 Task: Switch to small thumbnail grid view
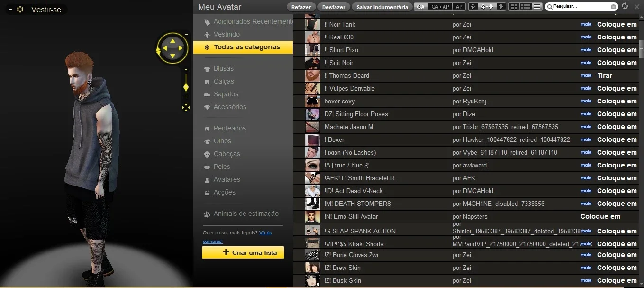[526, 7]
